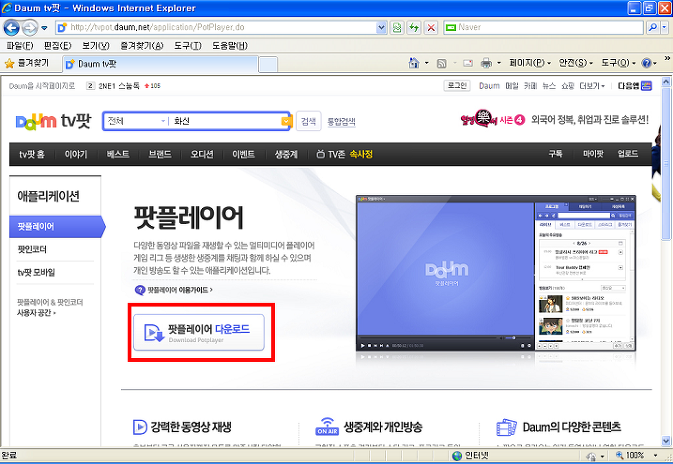Open the 즐겨찾기(A) menu
The height and width of the screenshot is (464, 673).
(142, 45)
